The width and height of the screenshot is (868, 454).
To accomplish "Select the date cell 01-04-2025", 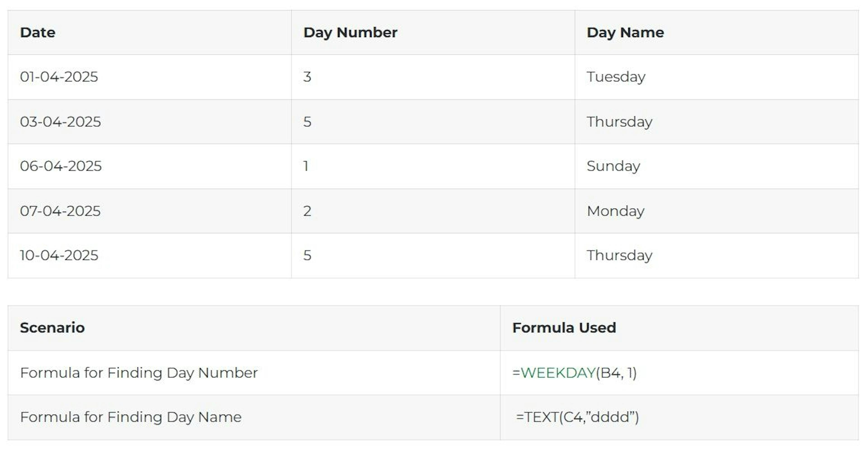I will click(59, 77).
